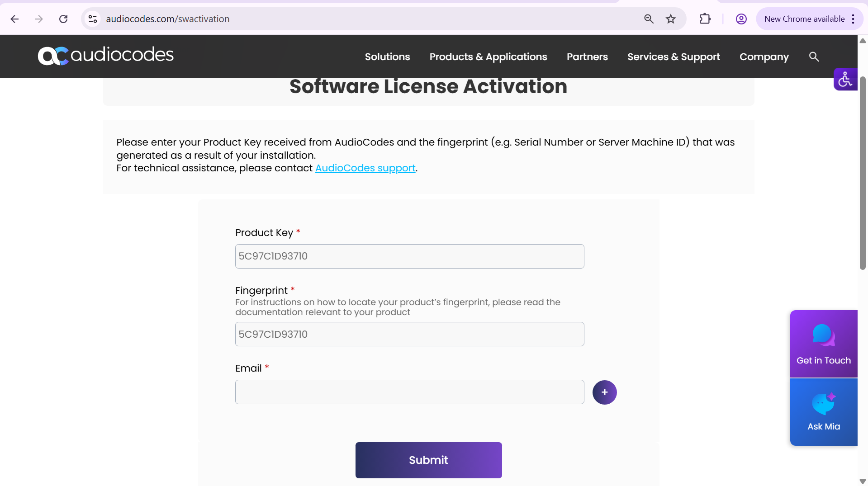868x486 pixels.
Task: Open the Solutions menu
Action: click(x=387, y=57)
